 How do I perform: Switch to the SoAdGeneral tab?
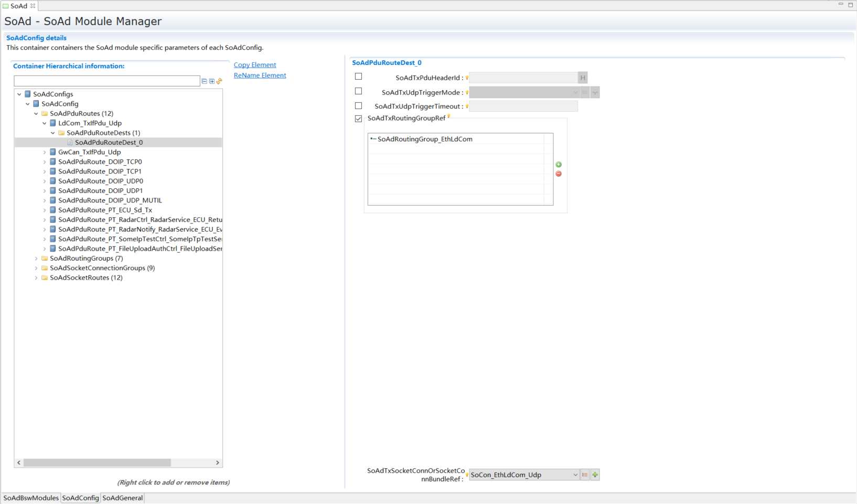122,498
